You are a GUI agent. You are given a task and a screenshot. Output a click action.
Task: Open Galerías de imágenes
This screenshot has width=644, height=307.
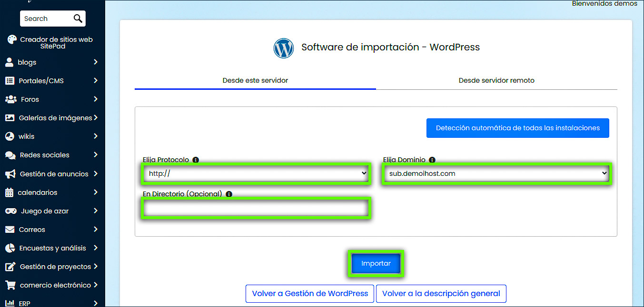(11, 117)
